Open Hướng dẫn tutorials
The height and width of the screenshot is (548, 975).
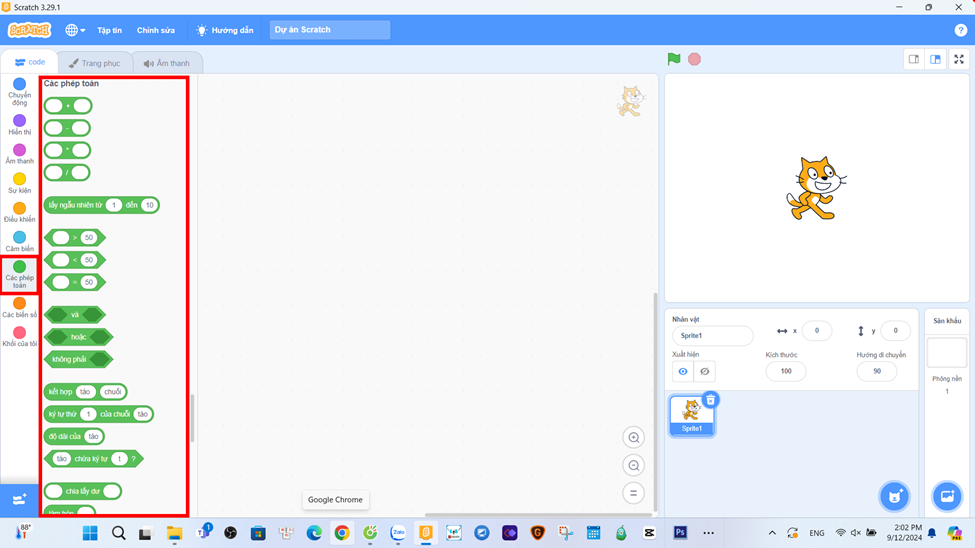click(224, 30)
